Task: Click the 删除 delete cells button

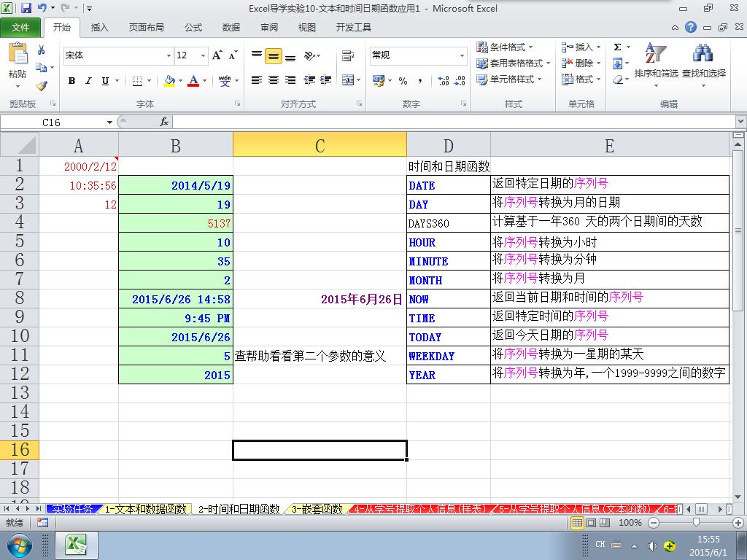Action: [581, 63]
